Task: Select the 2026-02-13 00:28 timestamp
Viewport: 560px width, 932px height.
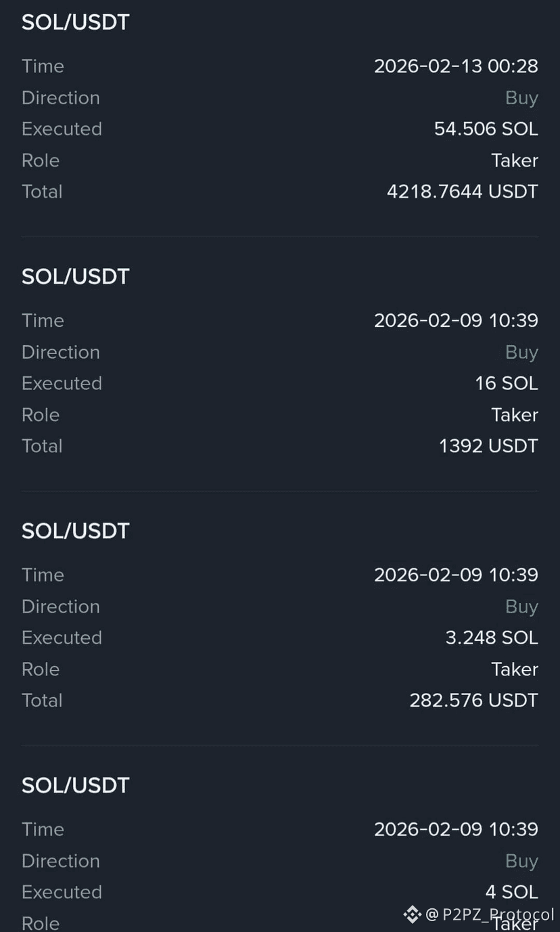Action: pos(457,66)
